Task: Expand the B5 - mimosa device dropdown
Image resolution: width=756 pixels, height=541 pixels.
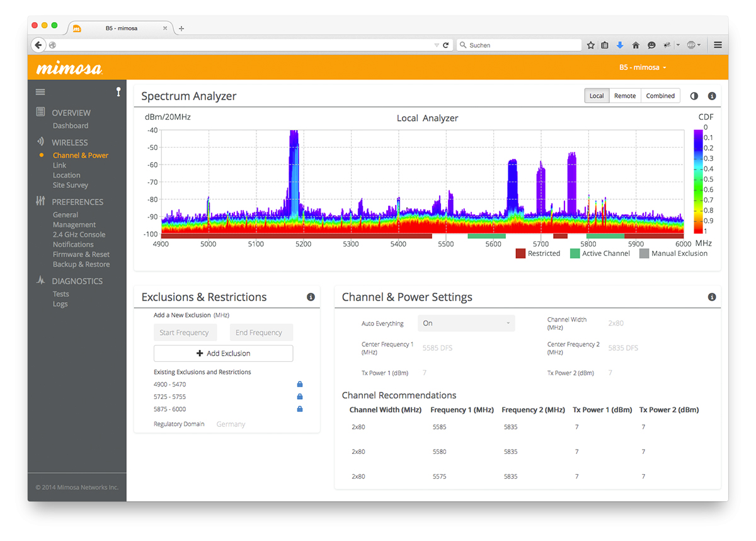Action: point(643,67)
